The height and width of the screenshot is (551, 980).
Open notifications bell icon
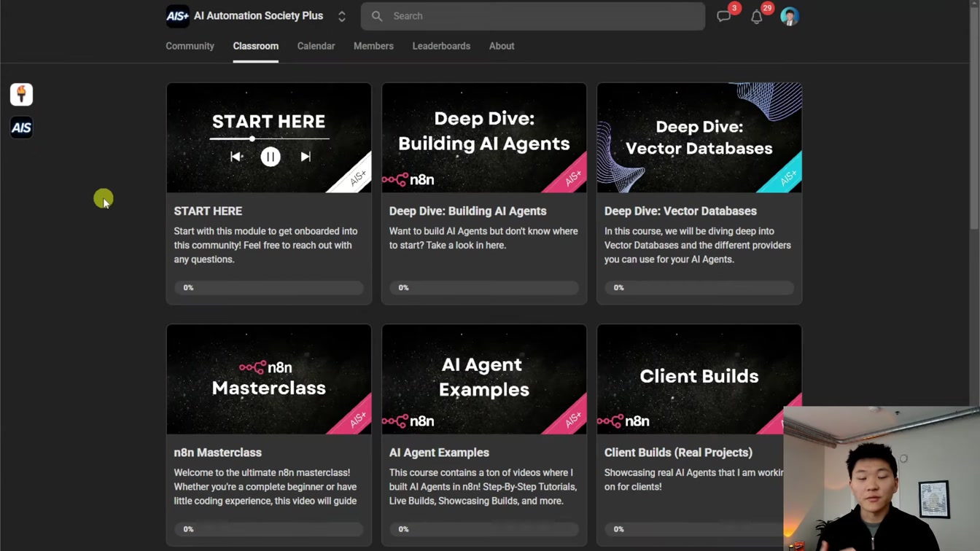757,17
